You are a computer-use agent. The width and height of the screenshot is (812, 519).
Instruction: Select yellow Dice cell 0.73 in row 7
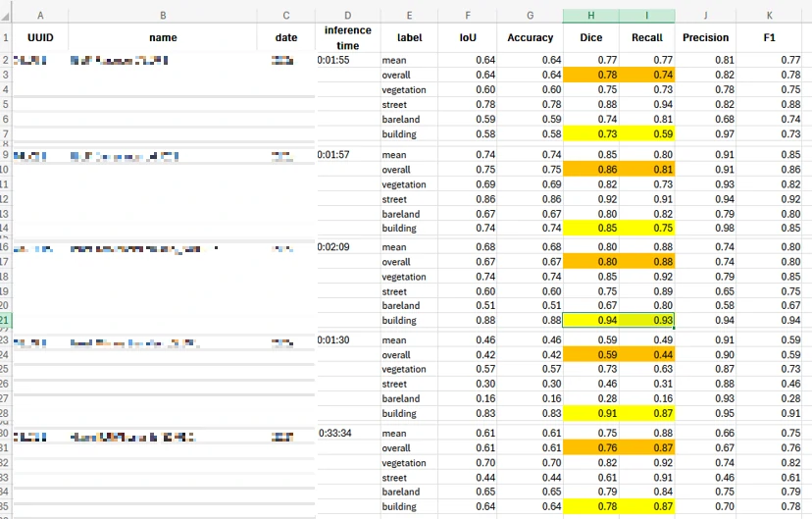click(x=591, y=134)
